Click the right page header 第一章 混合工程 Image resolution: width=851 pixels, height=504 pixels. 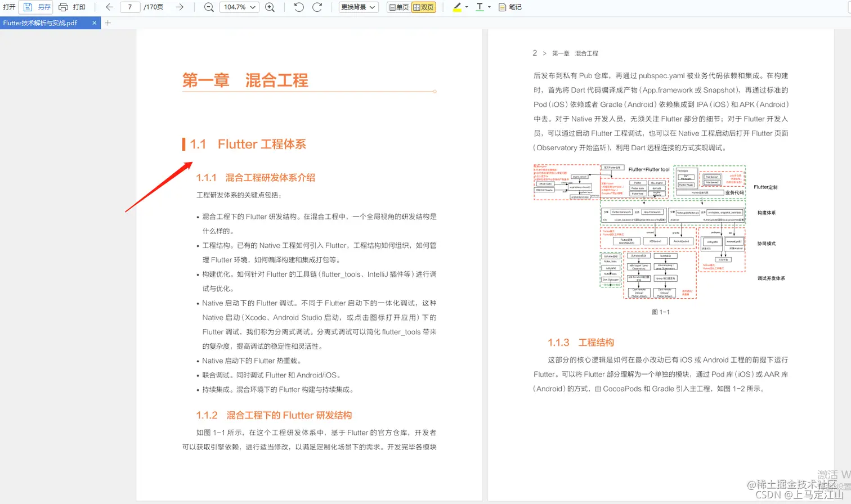[x=575, y=53]
